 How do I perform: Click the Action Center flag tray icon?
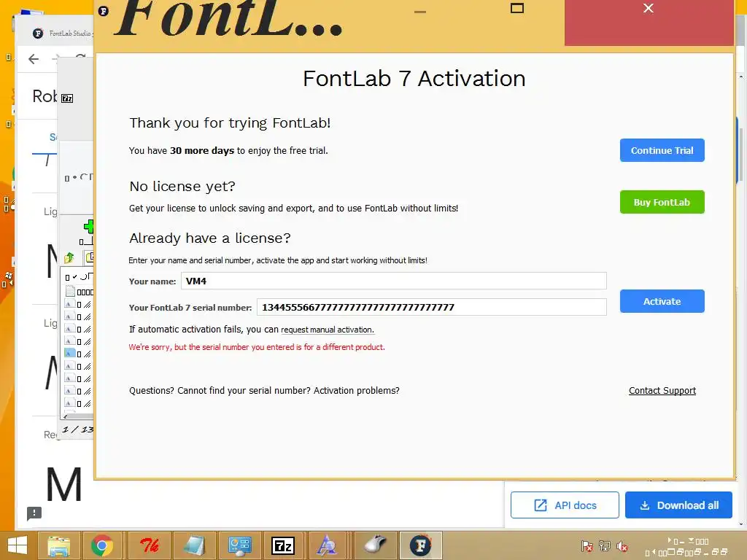(x=587, y=545)
